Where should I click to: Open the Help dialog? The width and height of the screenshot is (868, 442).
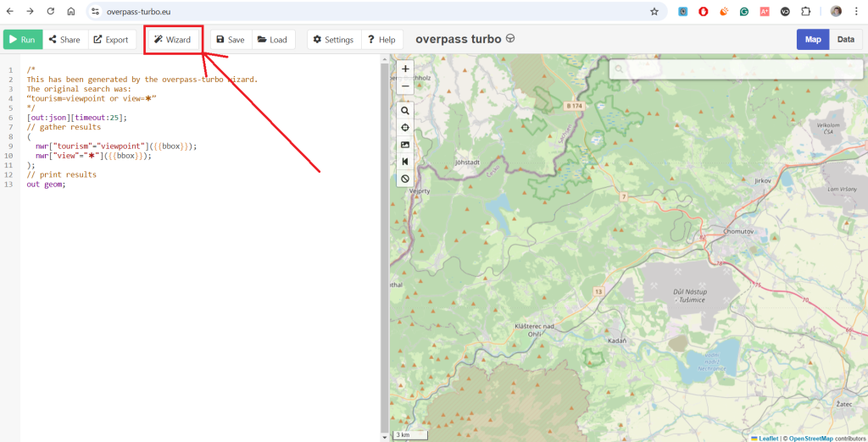pyautogui.click(x=382, y=40)
